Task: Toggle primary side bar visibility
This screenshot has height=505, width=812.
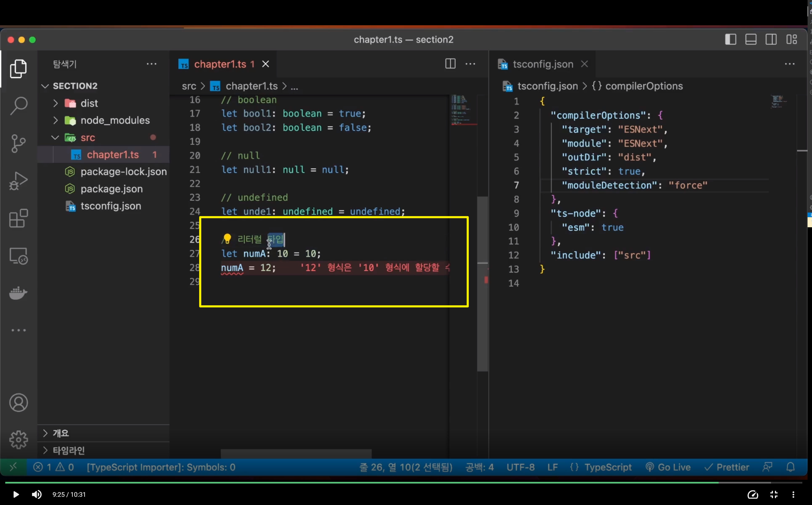Action: pyautogui.click(x=731, y=39)
